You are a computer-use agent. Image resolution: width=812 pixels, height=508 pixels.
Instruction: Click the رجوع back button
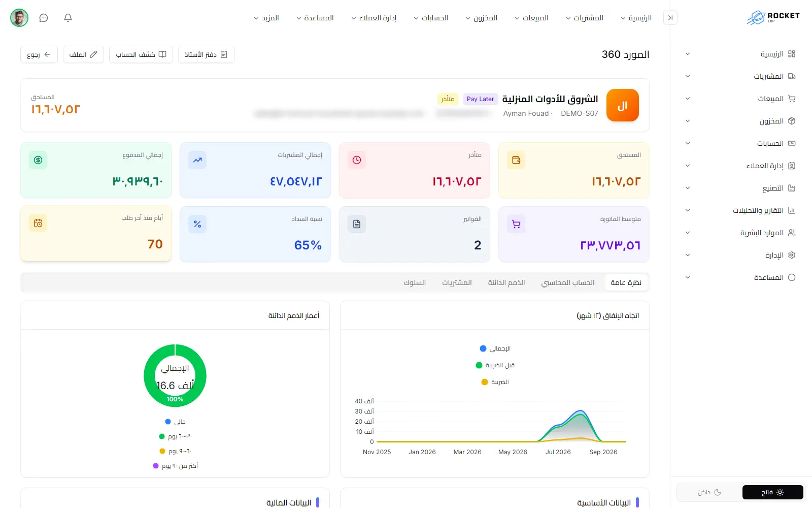tap(39, 54)
